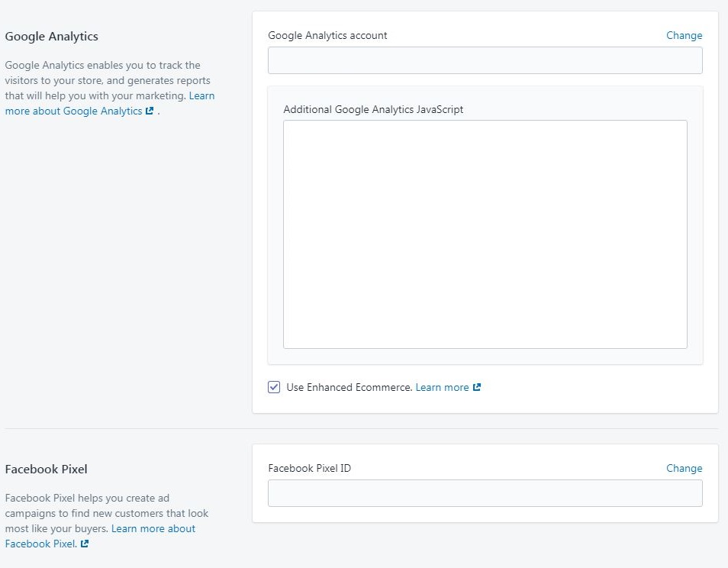Focus the Google Analytics account field
Screen dimensions: 728x568
click(485, 60)
